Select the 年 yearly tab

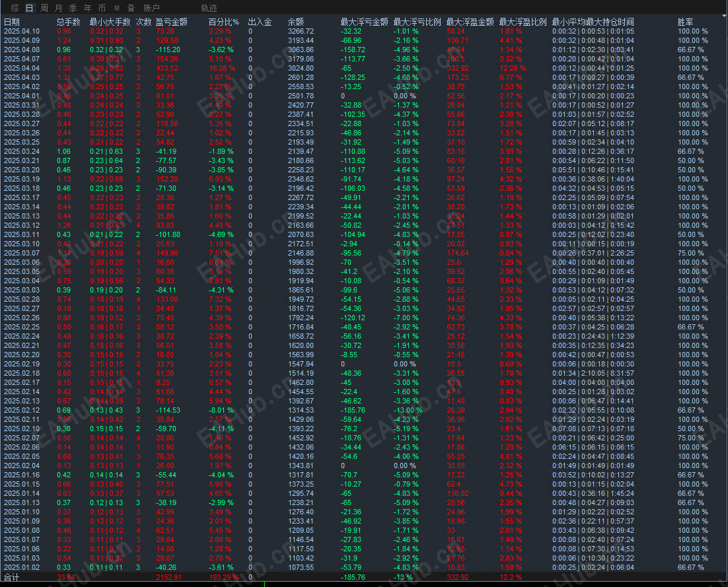[x=87, y=8]
